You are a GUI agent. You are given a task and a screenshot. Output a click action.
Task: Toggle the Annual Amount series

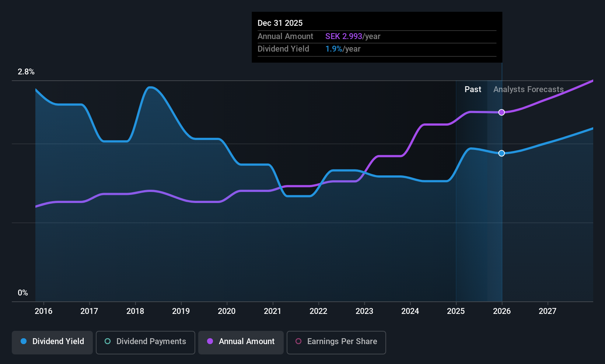(x=241, y=343)
